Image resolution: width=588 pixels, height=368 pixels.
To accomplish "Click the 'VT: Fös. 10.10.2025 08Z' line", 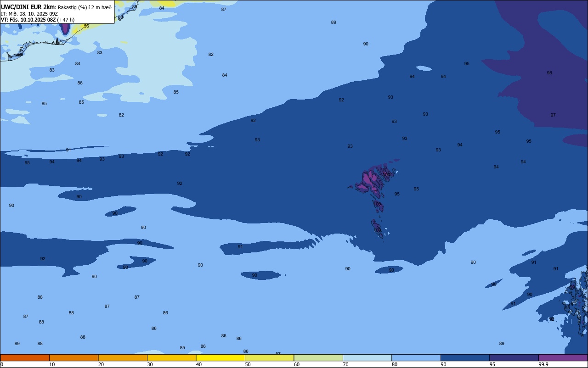I will (x=28, y=19).
